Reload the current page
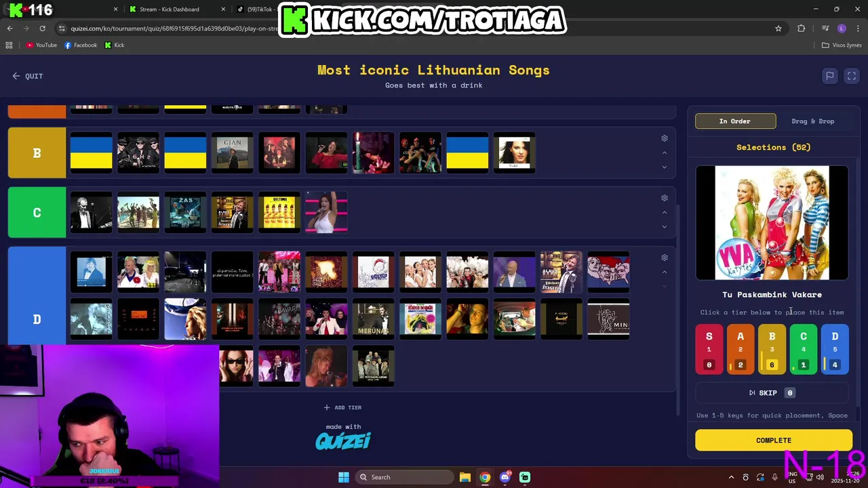868x488 pixels. pyautogui.click(x=42, y=28)
